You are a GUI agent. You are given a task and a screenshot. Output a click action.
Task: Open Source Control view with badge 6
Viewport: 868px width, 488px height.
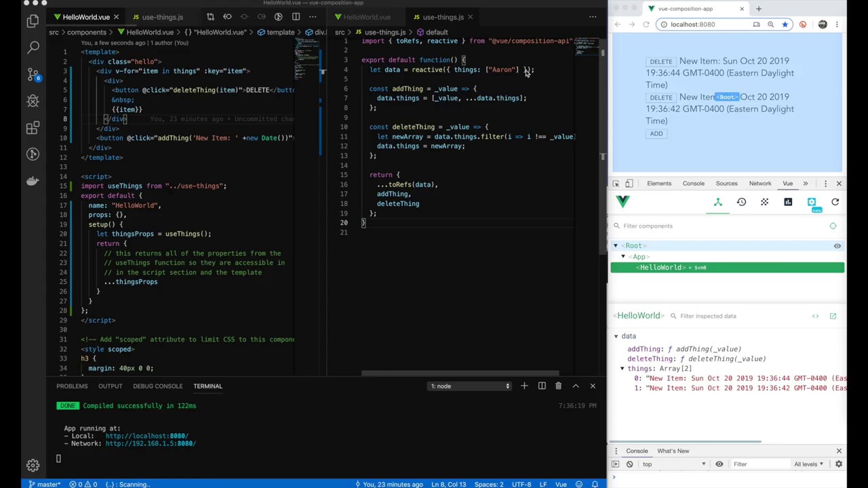(33, 74)
